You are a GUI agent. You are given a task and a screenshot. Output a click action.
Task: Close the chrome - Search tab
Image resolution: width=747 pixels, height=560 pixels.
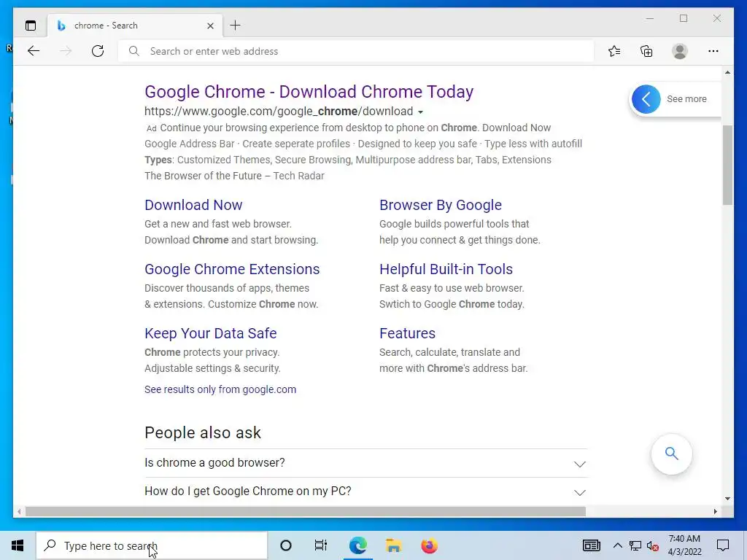tap(210, 26)
